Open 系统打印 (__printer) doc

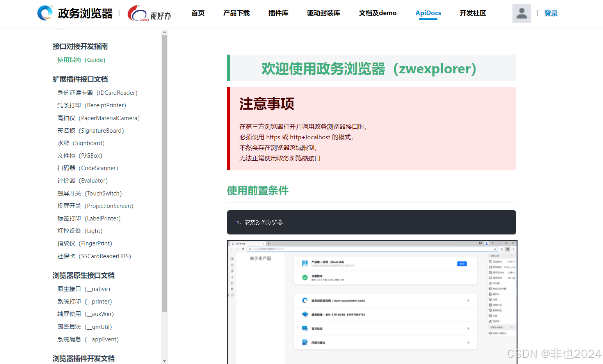(x=85, y=302)
